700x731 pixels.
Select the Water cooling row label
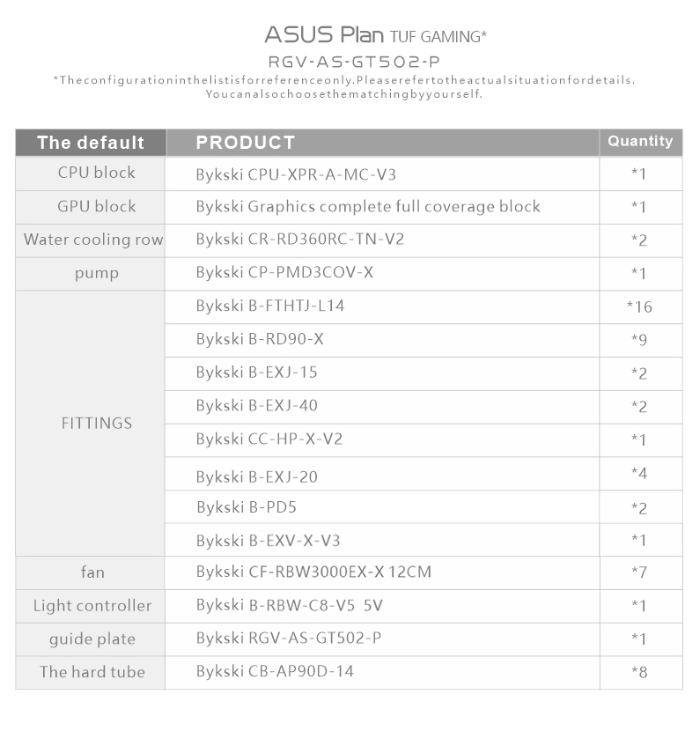click(93, 240)
